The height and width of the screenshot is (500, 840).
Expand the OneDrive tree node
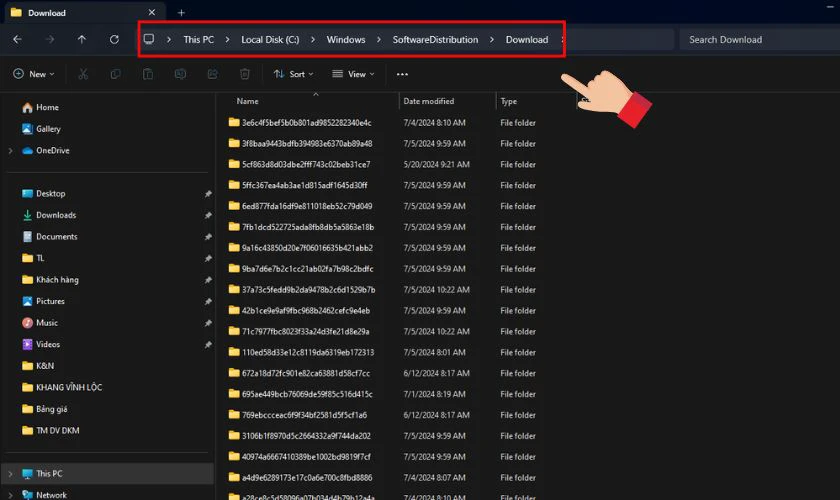point(10,151)
